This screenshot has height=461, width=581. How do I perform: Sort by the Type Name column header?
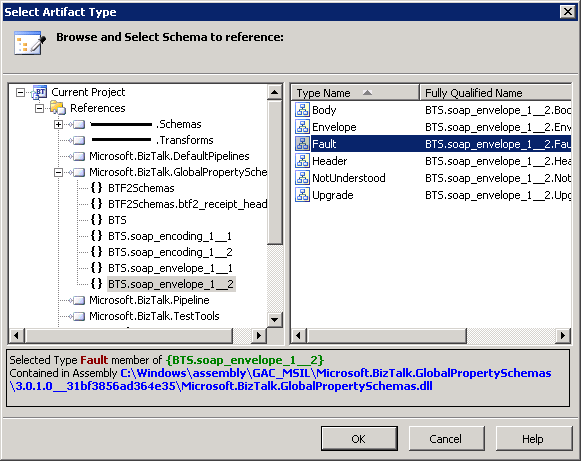[x=355, y=93]
